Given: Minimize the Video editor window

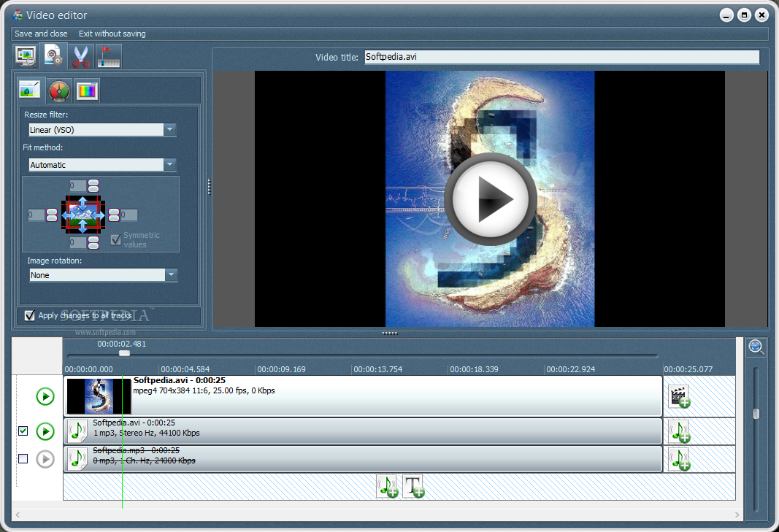Looking at the screenshot, I should point(726,15).
